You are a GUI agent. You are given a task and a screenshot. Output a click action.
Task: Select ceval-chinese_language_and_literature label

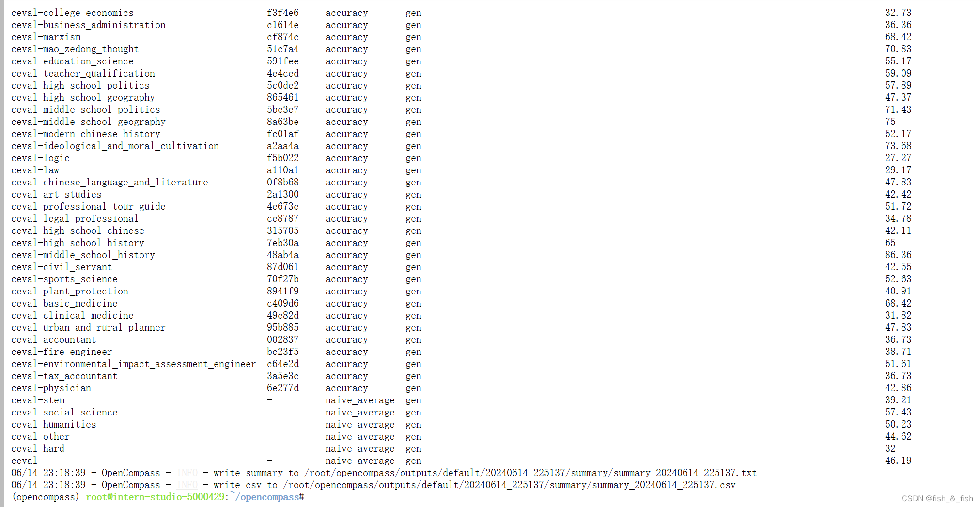tap(109, 183)
